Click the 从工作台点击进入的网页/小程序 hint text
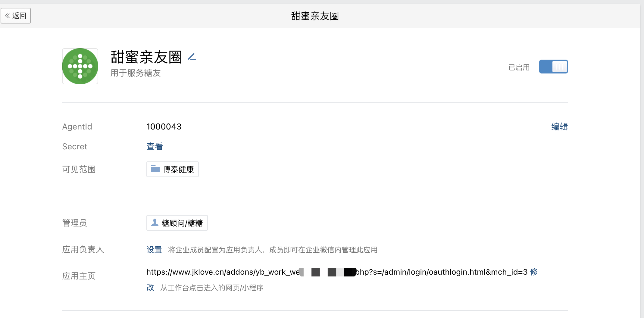The image size is (644, 318). tap(212, 288)
